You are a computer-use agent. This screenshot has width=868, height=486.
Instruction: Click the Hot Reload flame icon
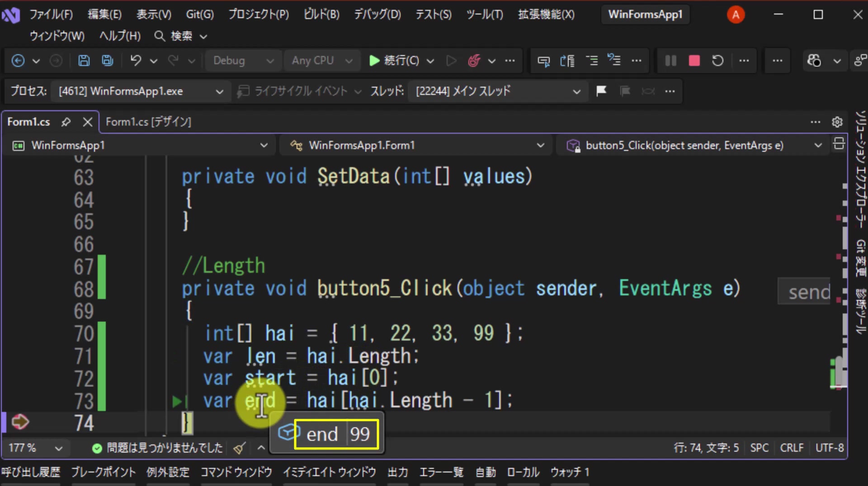(x=474, y=61)
